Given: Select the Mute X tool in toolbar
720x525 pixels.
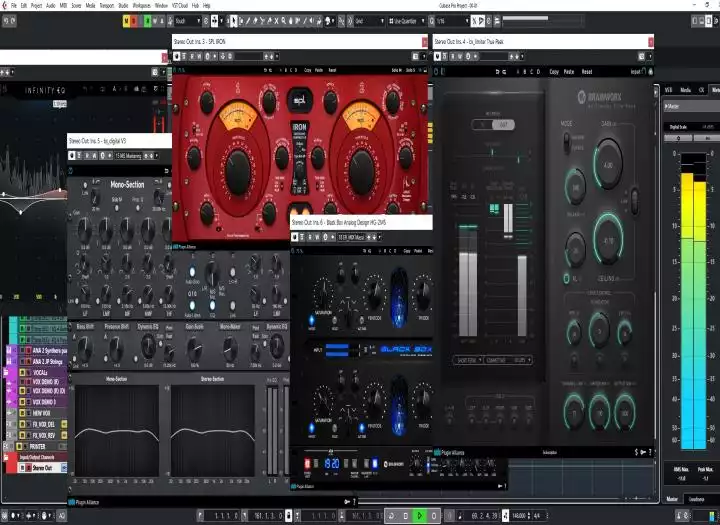Looking at the screenshot, I should click(x=276, y=21).
